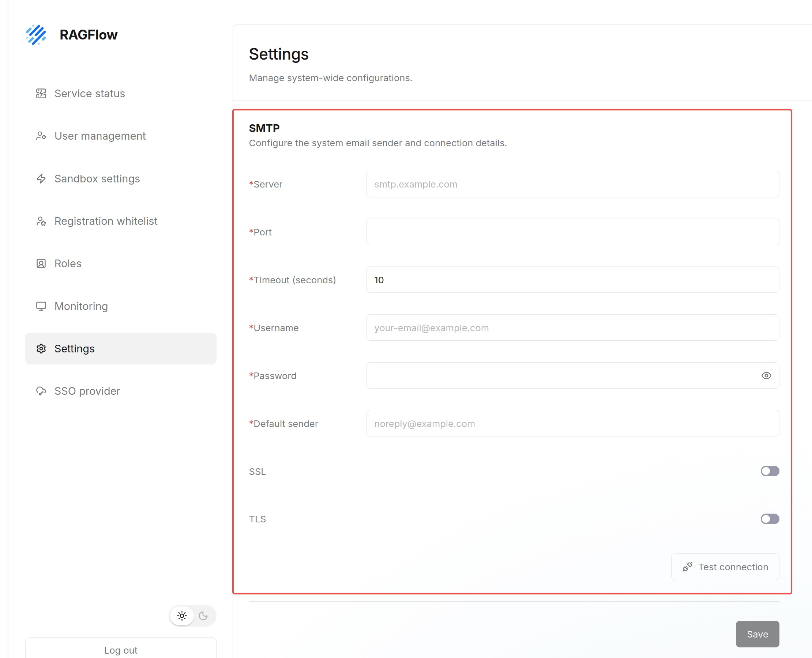Viewport: 812px width, 658px height.
Task: Focus the Server input field
Action: (572, 184)
